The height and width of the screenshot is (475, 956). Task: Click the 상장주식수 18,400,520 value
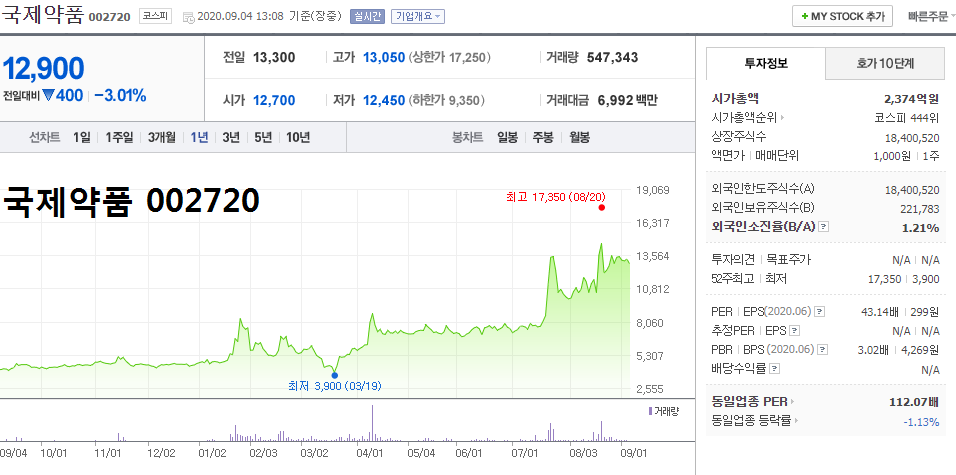tap(912, 138)
